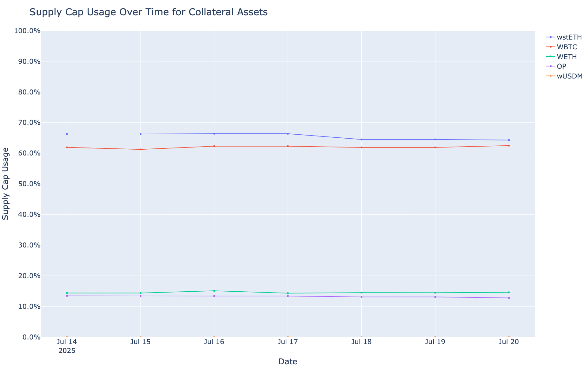Viewport: 588px width, 368px height.
Task: Hide the WBTC series via legend
Action: tap(567, 47)
